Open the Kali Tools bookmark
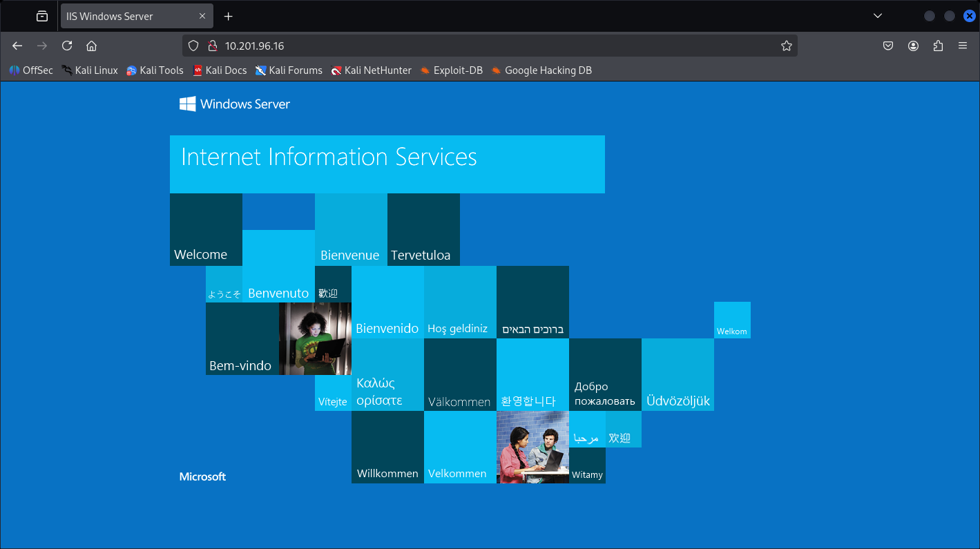 coord(155,70)
